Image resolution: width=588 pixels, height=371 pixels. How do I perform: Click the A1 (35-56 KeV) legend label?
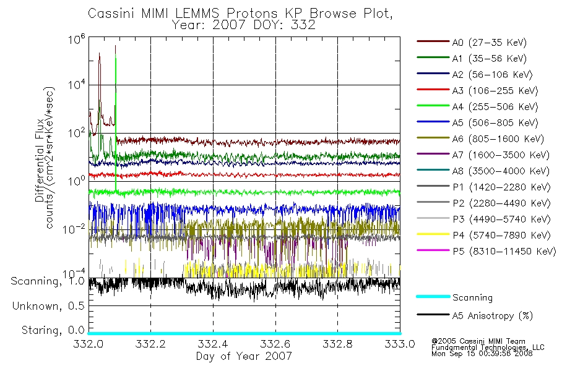pos(489,59)
